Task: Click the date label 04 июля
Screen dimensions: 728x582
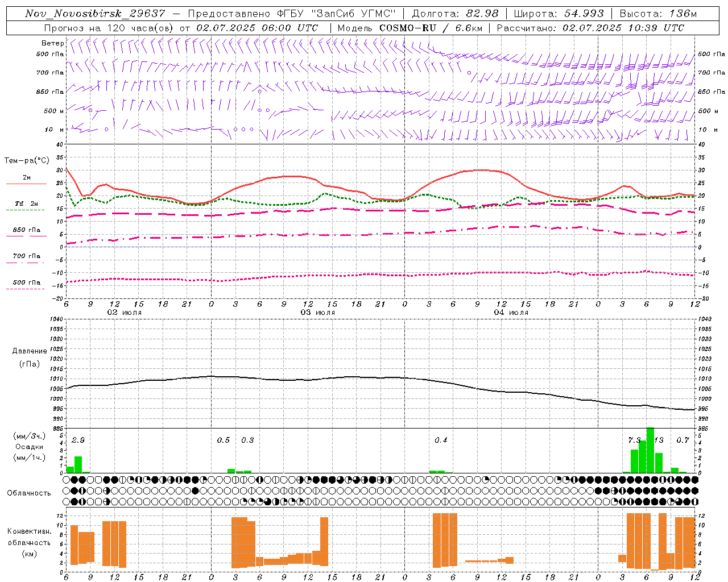Action: click(x=511, y=312)
